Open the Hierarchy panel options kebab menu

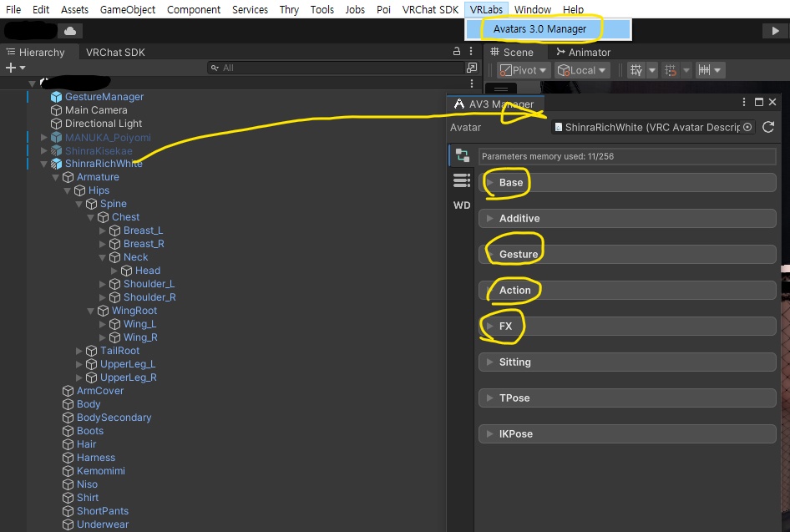pyautogui.click(x=471, y=52)
